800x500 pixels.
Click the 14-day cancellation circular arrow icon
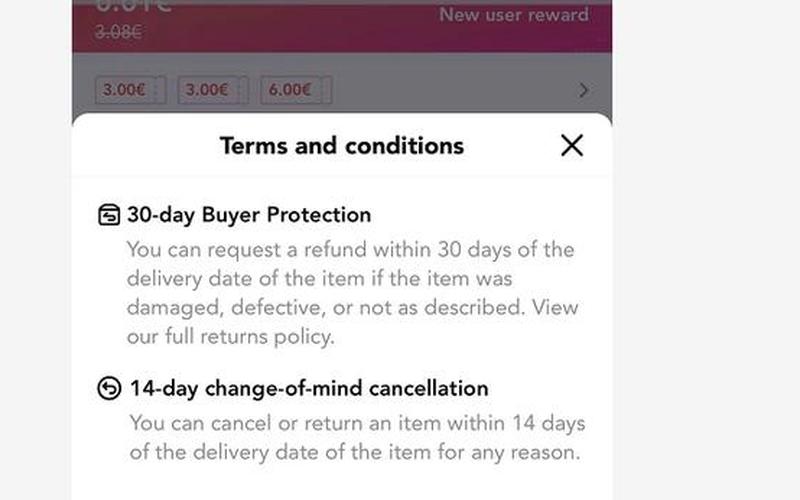(x=109, y=388)
